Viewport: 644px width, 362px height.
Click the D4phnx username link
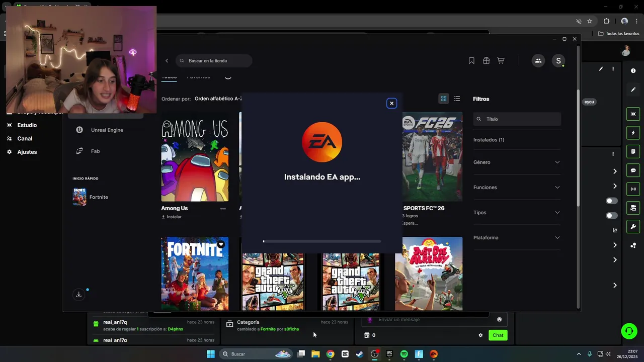coord(176,329)
